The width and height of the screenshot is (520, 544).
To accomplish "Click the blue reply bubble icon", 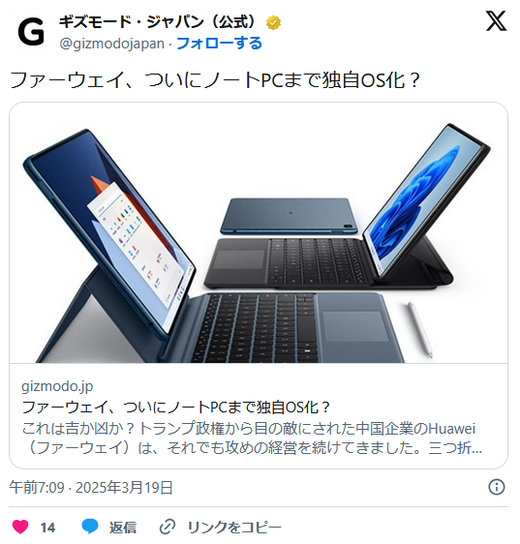I will pyautogui.click(x=90, y=527).
